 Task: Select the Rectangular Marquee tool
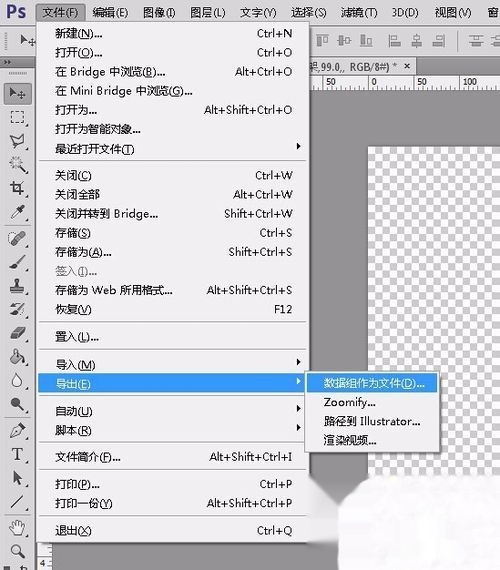[x=17, y=117]
